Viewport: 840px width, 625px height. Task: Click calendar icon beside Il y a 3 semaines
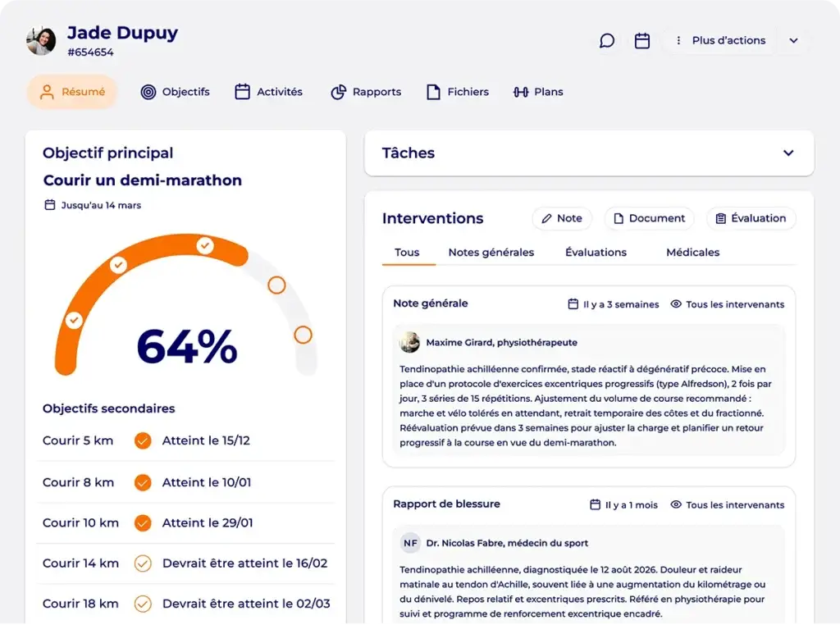tap(573, 304)
